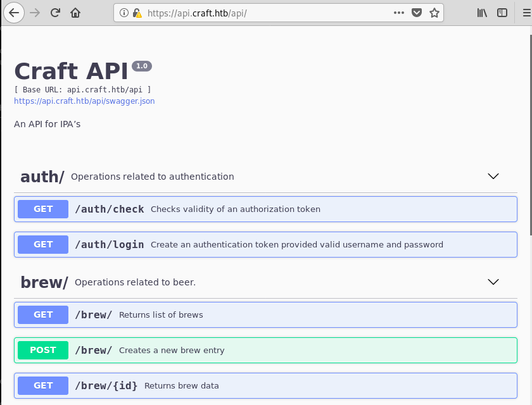Collapse the brew/ section chevron
Image resolution: width=532 pixels, height=405 pixels.
click(x=493, y=282)
